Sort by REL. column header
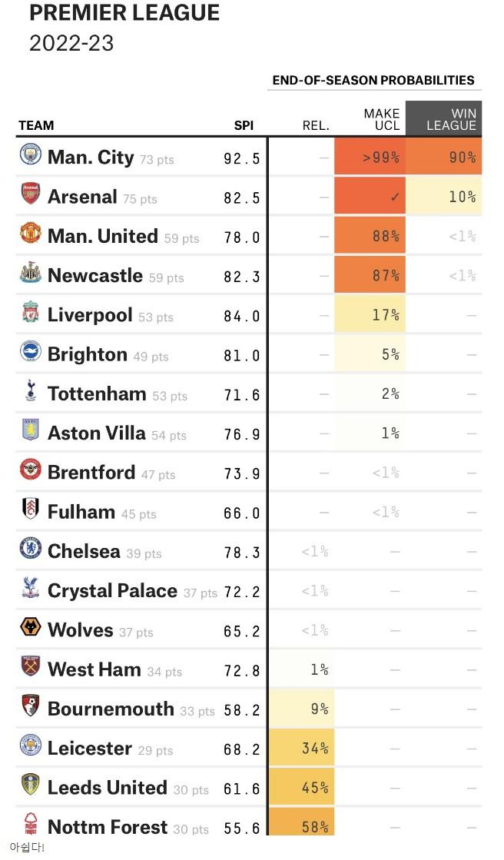 [x=316, y=125]
